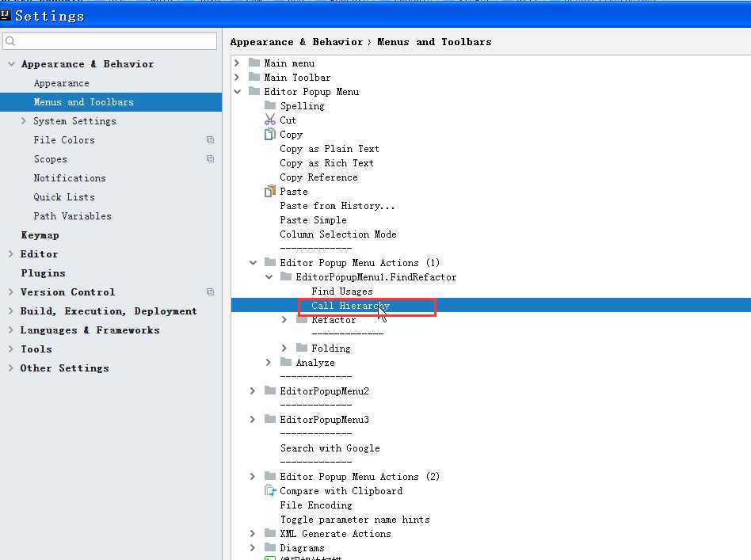
Task: Expand the EditorPopupMenu2 node
Action: [253, 391]
